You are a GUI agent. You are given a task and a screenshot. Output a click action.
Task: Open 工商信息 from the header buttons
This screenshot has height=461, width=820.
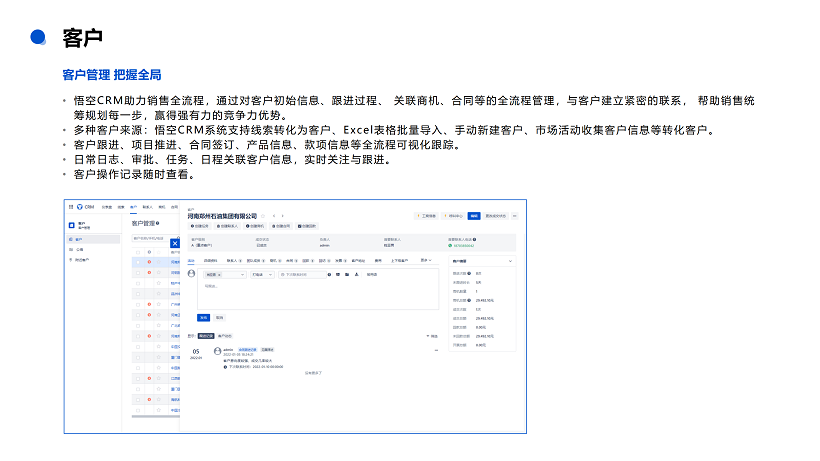point(426,216)
